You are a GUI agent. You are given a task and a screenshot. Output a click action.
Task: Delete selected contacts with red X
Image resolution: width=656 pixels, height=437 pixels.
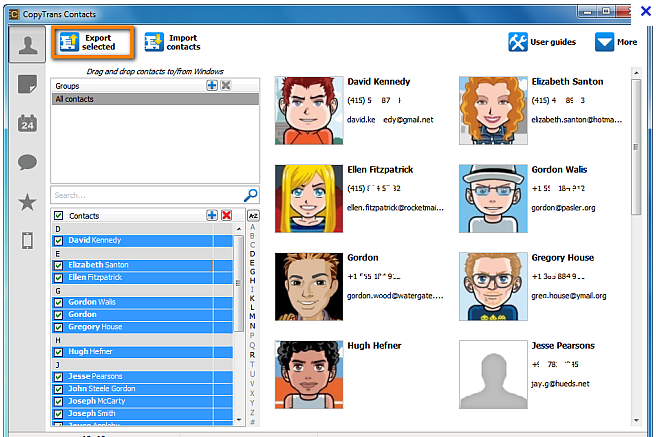227,215
